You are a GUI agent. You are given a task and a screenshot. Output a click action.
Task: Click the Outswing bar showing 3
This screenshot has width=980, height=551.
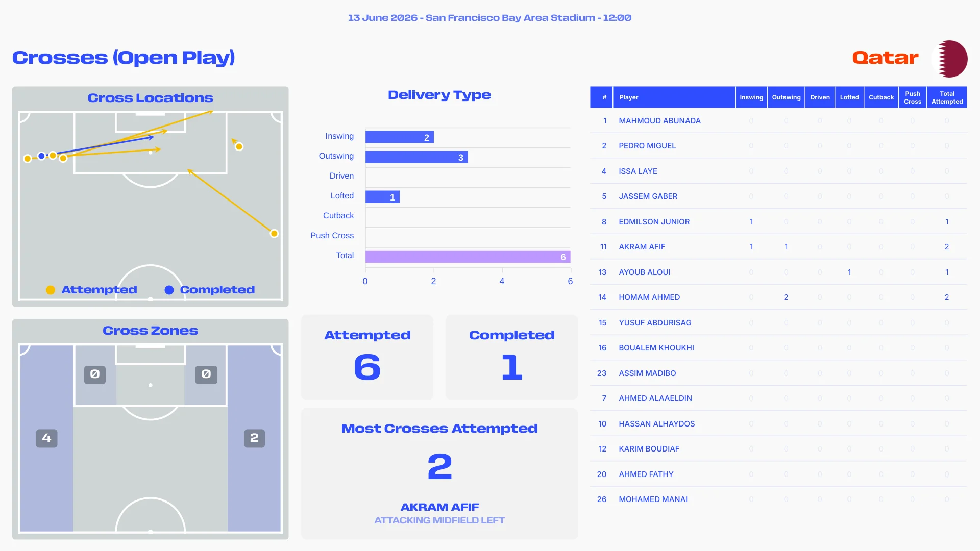point(416,157)
